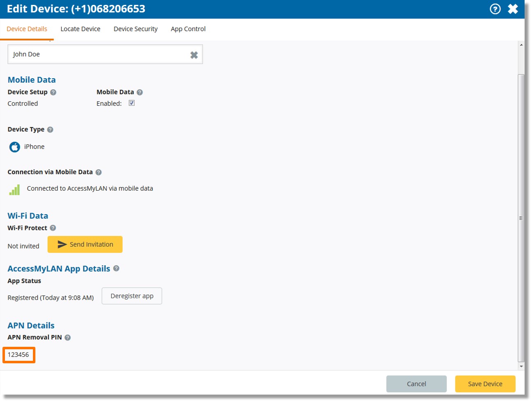This screenshot has height=402, width=532.
Task: Click the 'iPhone' device type text
Action: 34,147
